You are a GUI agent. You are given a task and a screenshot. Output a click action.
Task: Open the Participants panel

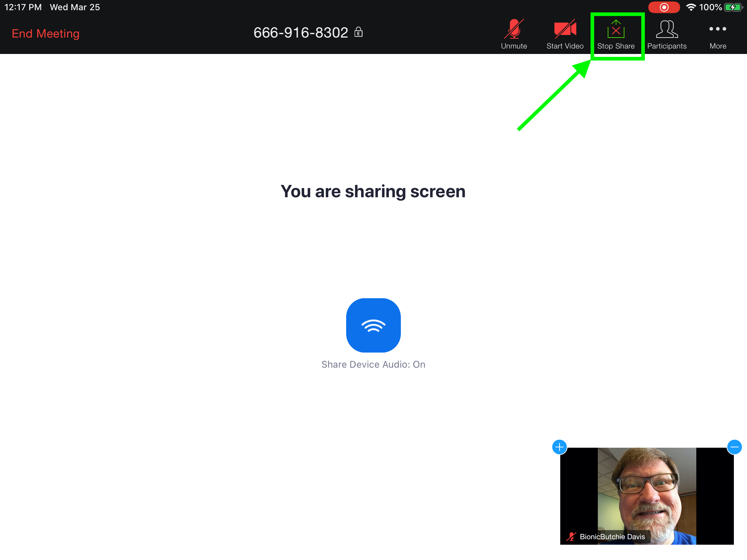(x=667, y=34)
